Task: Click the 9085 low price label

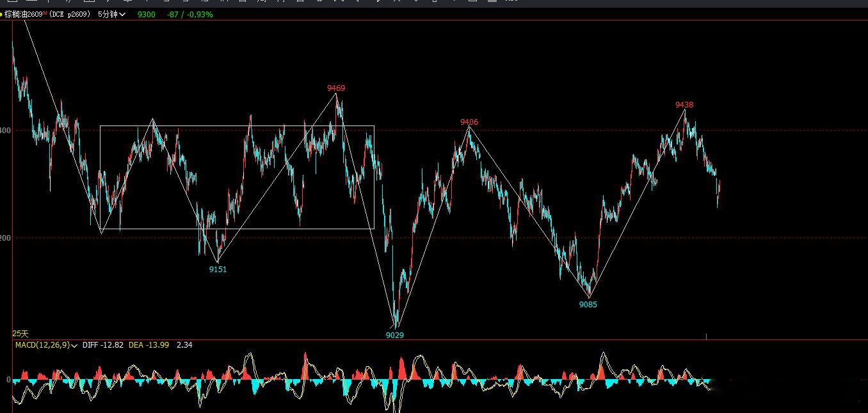Action: click(588, 305)
